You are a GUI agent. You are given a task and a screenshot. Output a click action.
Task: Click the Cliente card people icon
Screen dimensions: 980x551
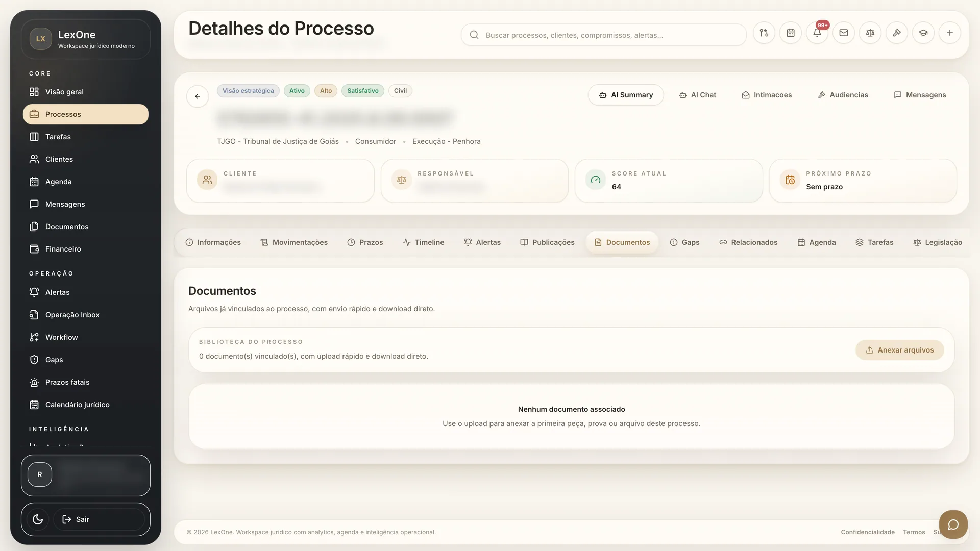tap(207, 180)
